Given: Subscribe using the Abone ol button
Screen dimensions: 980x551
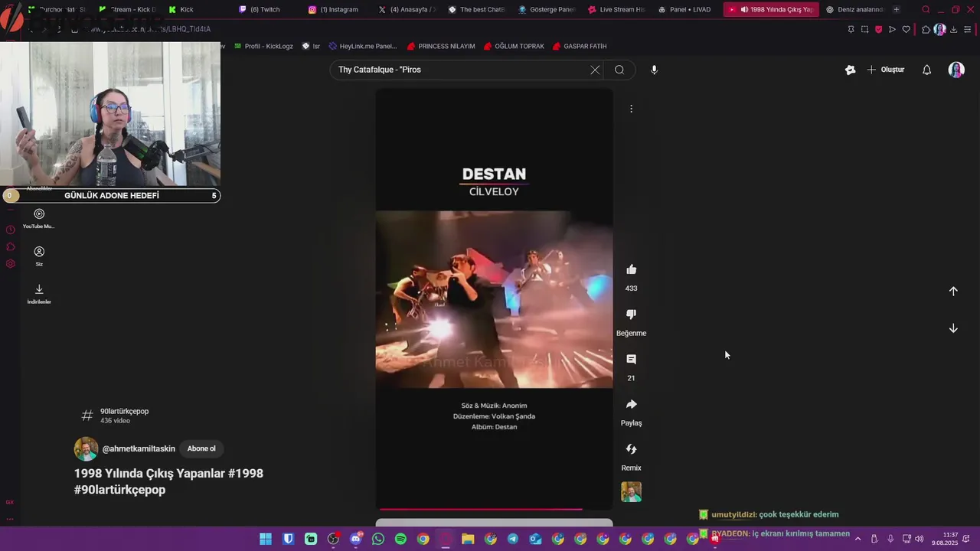Looking at the screenshot, I should coord(201,448).
